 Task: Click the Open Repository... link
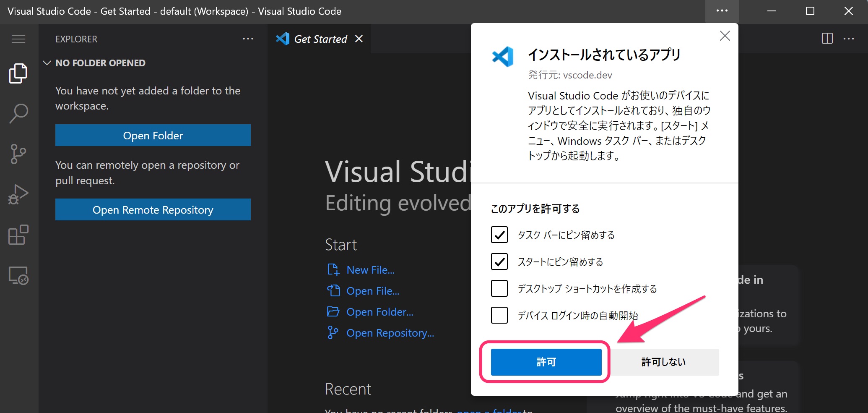[x=390, y=333]
